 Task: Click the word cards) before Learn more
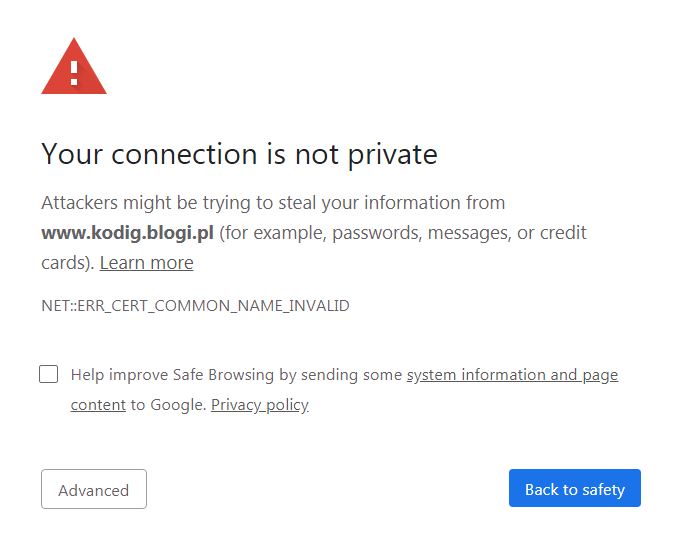67,263
